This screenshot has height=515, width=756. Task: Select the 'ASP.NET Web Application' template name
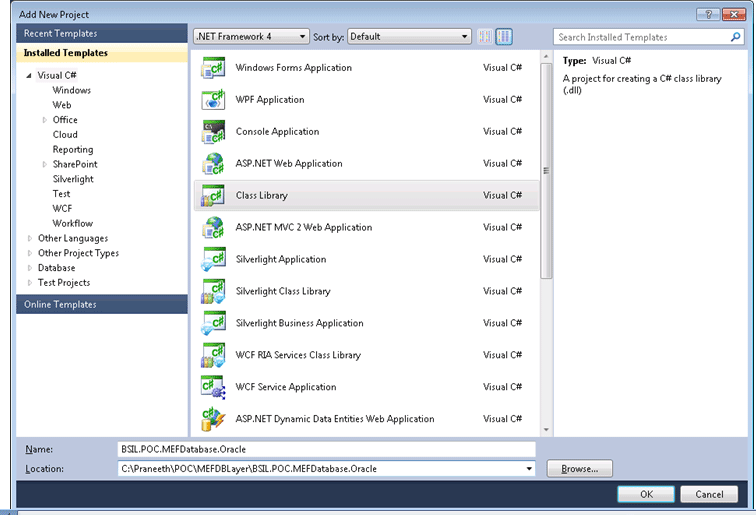[289, 163]
